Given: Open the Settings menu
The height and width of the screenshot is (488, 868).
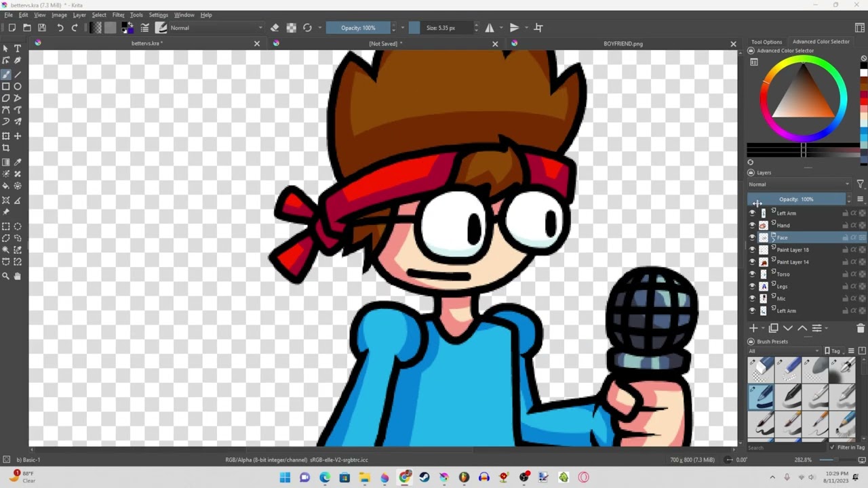Looking at the screenshot, I should click(x=158, y=15).
